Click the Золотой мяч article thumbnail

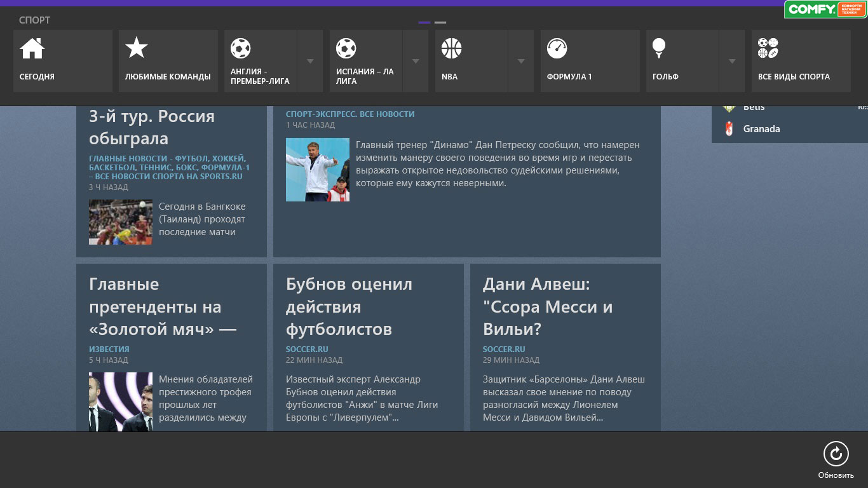point(121,402)
